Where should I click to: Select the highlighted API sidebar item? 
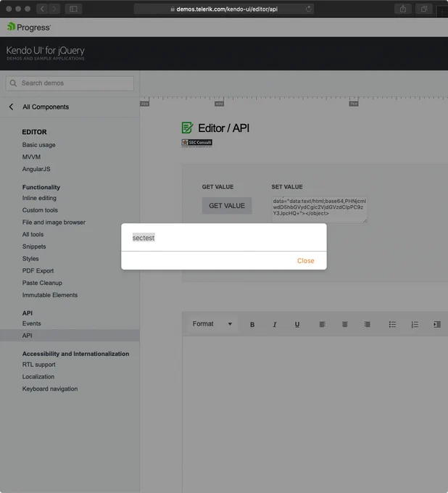pos(70,336)
